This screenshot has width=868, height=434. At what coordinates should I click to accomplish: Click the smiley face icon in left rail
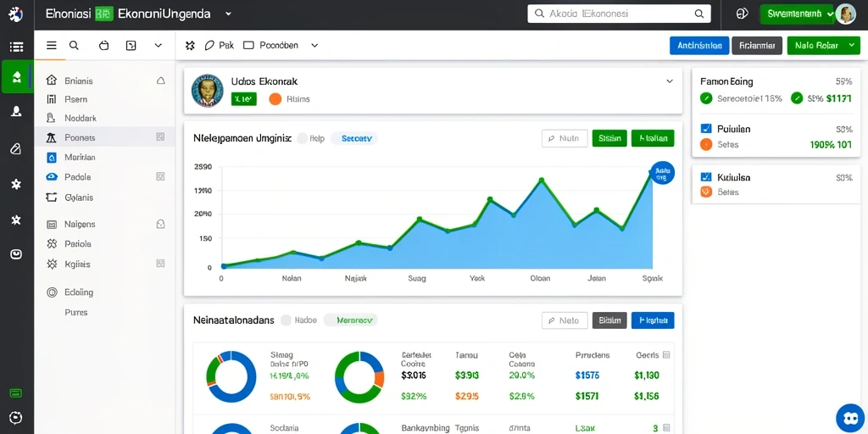click(16, 254)
